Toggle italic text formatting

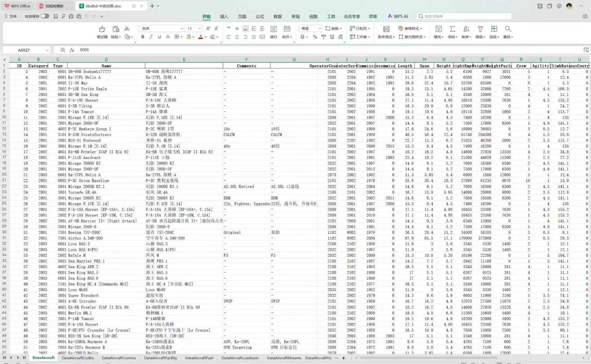pyautogui.click(x=151, y=37)
